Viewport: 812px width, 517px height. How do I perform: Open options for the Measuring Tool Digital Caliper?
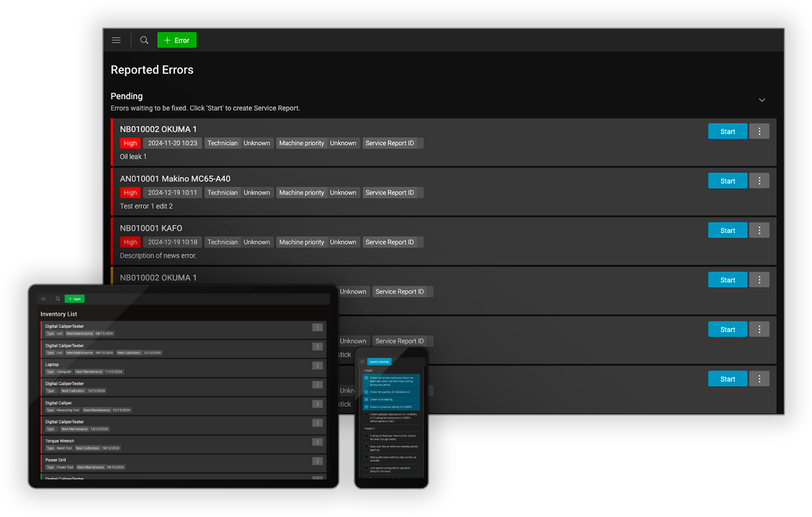pos(318,404)
